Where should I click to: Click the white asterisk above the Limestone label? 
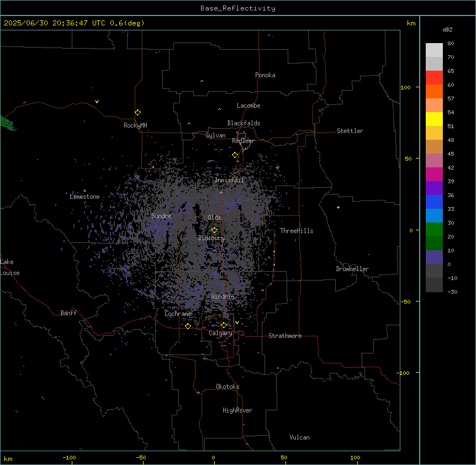coord(84,191)
